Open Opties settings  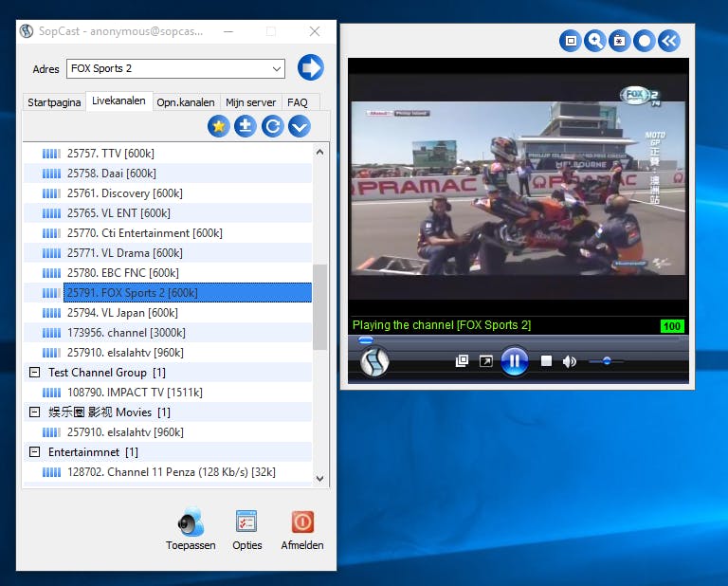pyautogui.click(x=246, y=522)
